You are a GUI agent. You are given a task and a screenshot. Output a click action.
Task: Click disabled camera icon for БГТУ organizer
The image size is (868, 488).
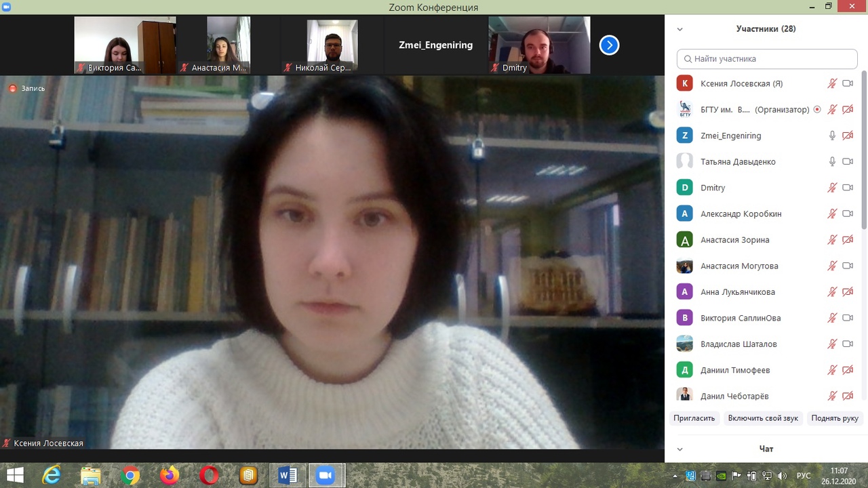click(847, 109)
